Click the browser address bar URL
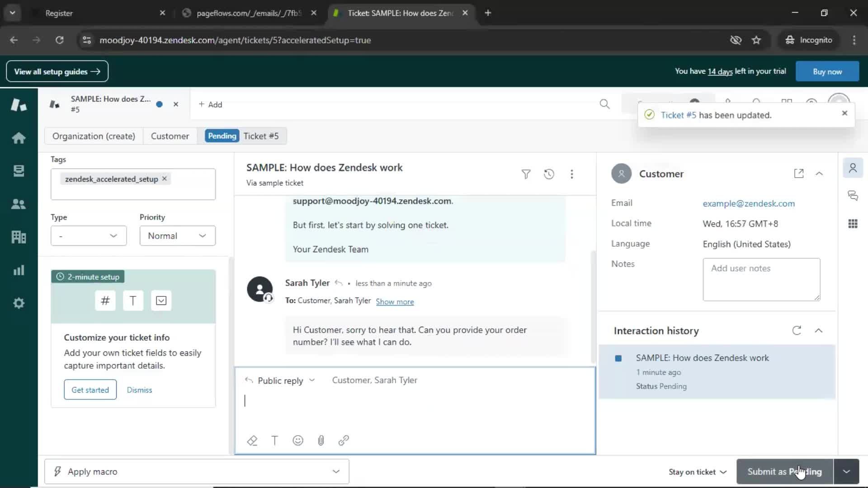Screen dimensions: 868x488 click(x=235, y=40)
